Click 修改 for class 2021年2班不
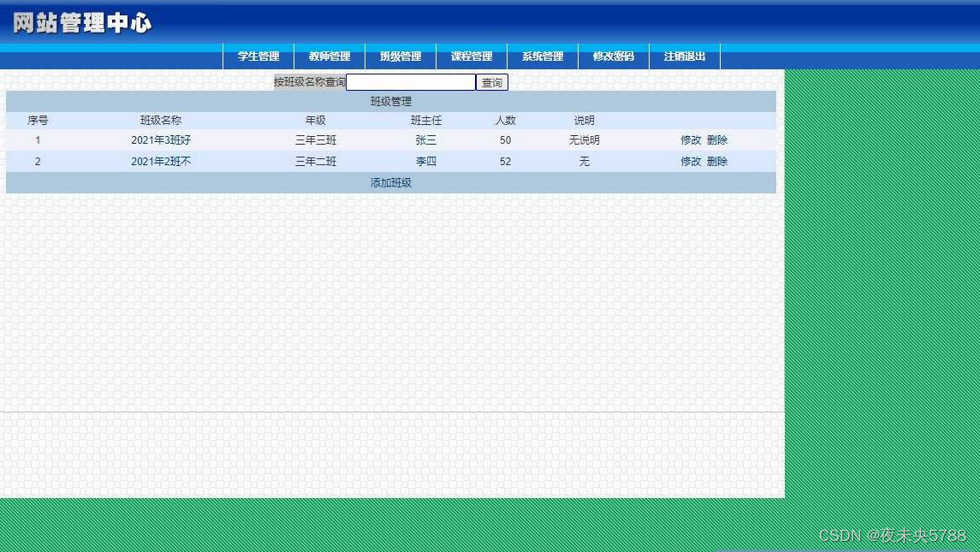980x552 pixels. tap(691, 161)
